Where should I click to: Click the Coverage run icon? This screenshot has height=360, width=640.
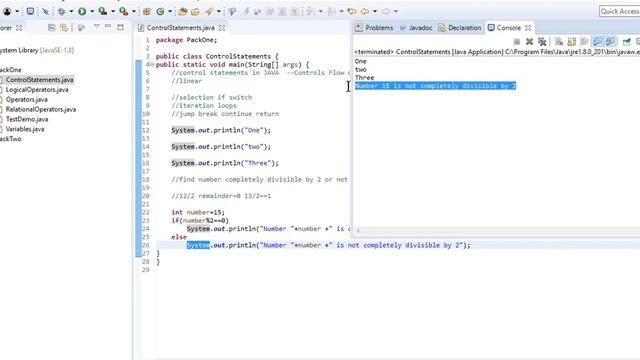102,11
